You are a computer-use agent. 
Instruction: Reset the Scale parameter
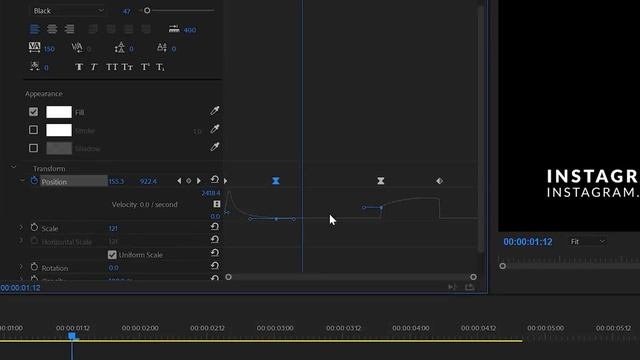coord(214,227)
